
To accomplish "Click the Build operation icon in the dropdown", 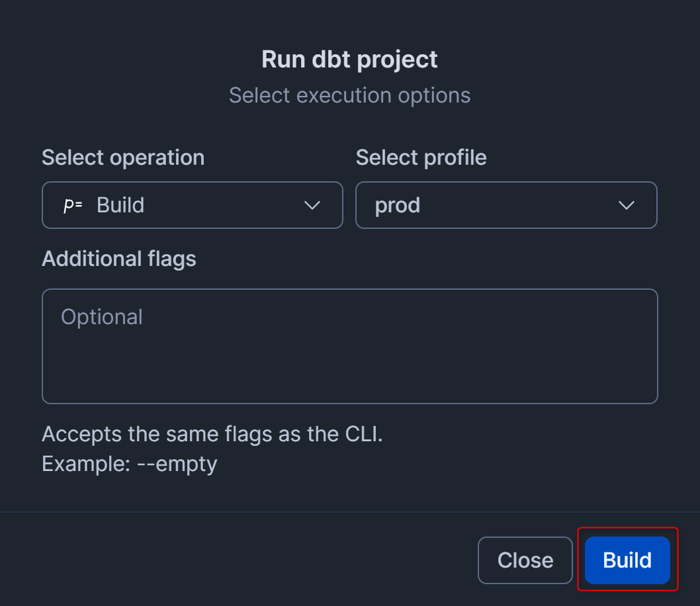I will click(x=73, y=205).
